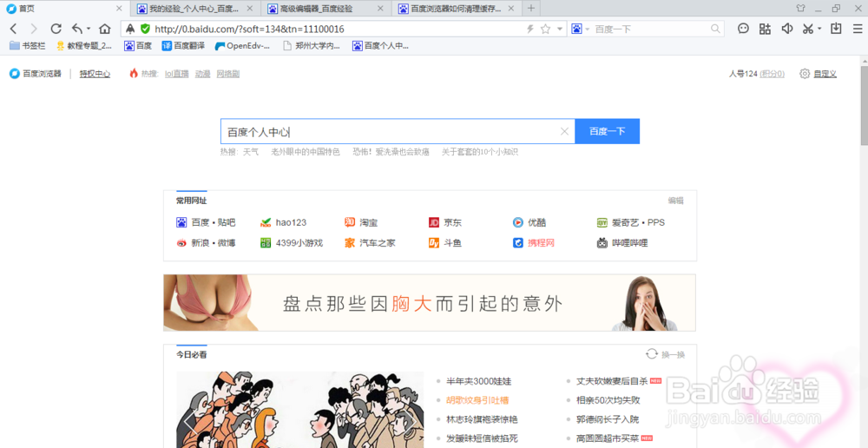
Task: Open 特权中心 link
Action: [95, 74]
